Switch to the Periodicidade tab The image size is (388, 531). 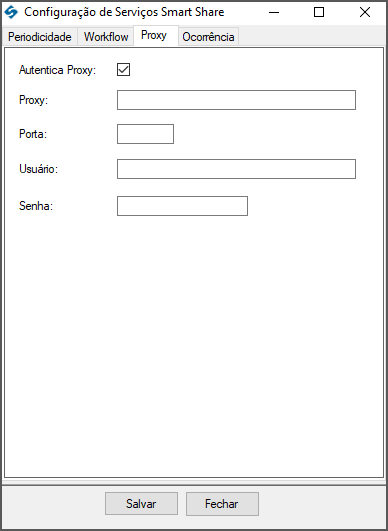[40, 37]
